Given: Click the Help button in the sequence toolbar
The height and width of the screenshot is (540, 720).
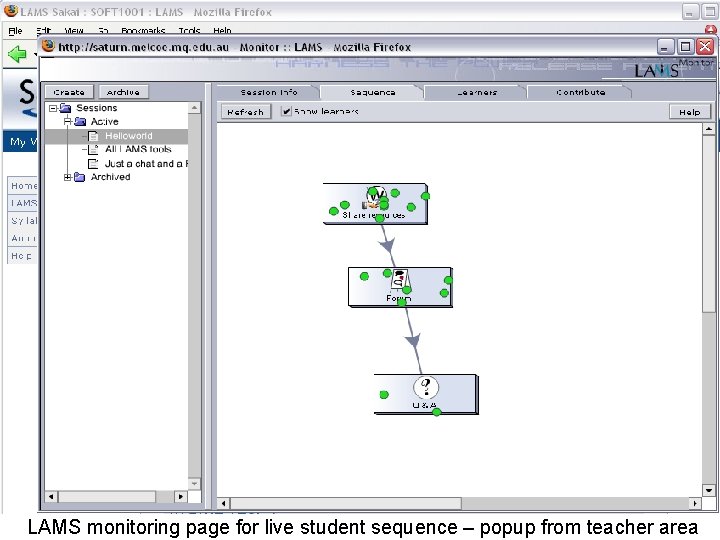Looking at the screenshot, I should (x=690, y=112).
